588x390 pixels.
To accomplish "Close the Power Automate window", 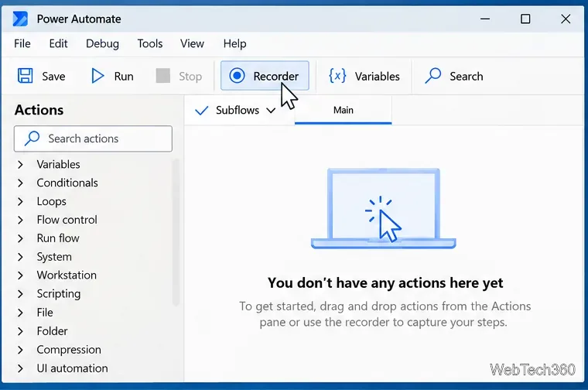I will (x=566, y=19).
